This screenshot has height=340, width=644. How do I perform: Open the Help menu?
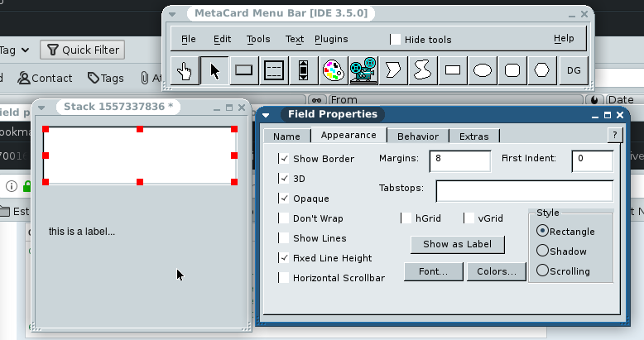[564, 39]
